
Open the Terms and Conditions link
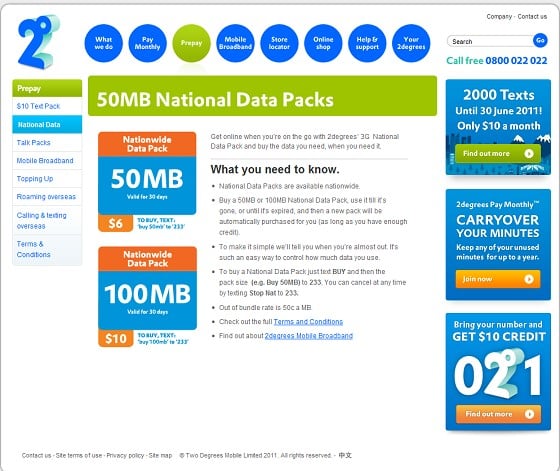pyautogui.click(x=308, y=322)
